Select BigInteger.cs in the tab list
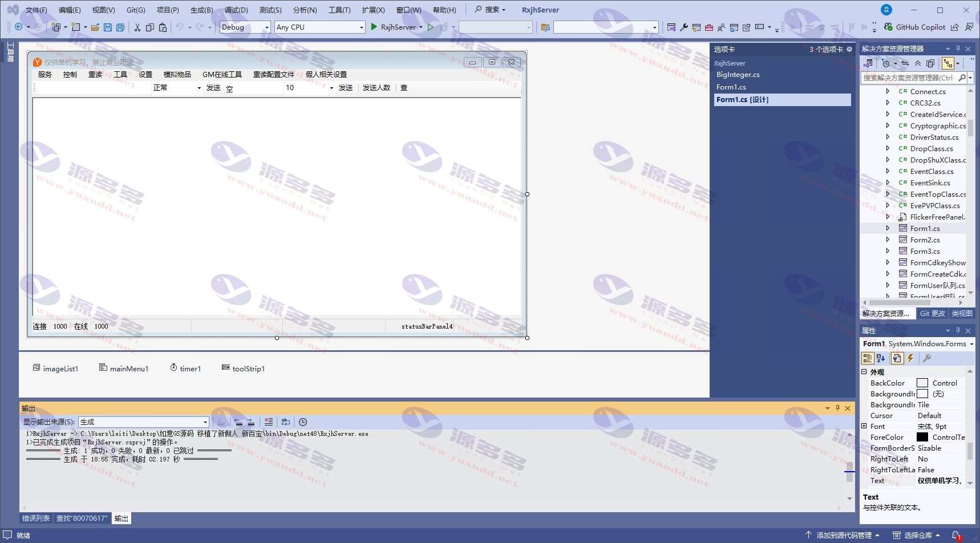The width and height of the screenshot is (980, 543). tap(738, 75)
